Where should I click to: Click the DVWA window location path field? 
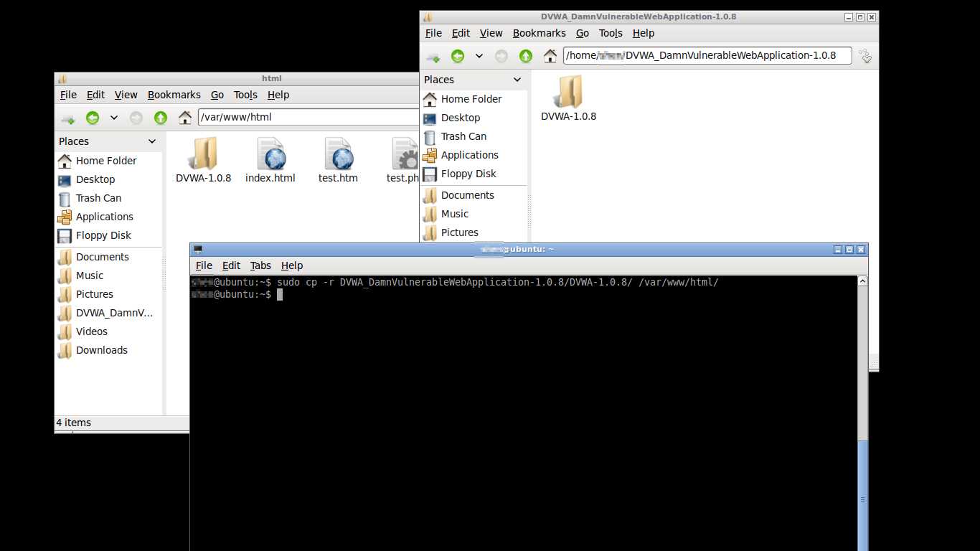pos(707,55)
